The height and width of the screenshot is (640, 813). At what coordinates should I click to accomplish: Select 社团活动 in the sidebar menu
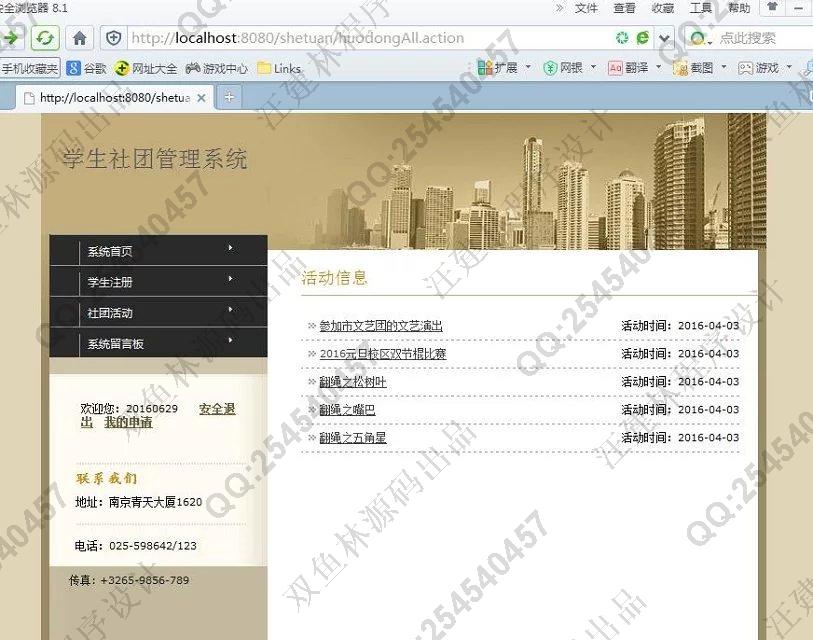[x=110, y=313]
